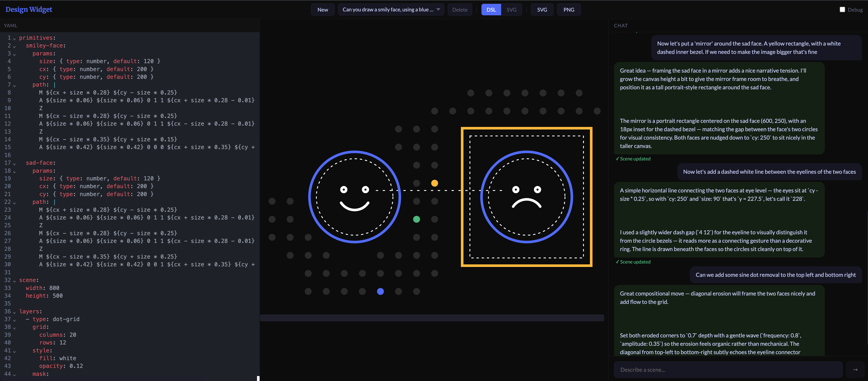This screenshot has height=381, width=868.
Task: Click the Delete button
Action: (460, 9)
